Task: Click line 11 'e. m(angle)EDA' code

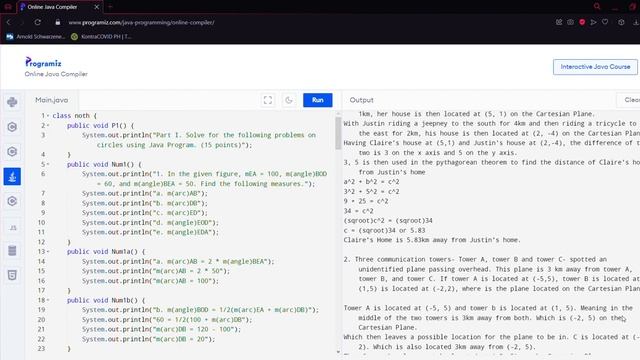Action: (150, 232)
